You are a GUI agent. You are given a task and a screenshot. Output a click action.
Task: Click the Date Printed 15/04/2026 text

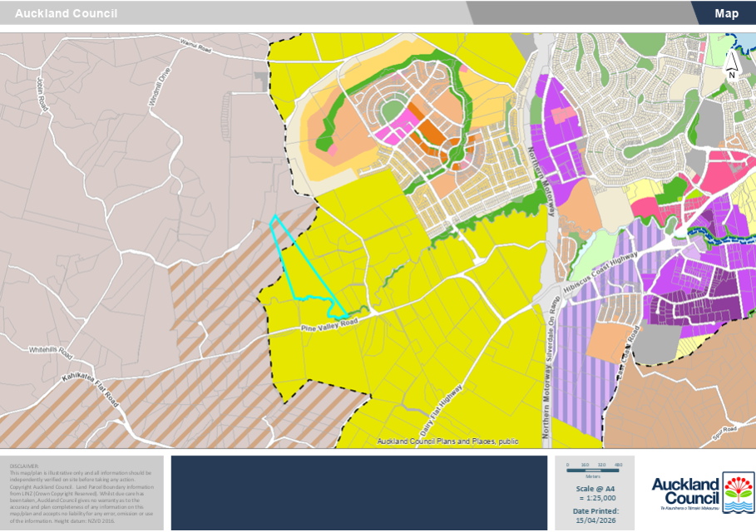pos(594,515)
